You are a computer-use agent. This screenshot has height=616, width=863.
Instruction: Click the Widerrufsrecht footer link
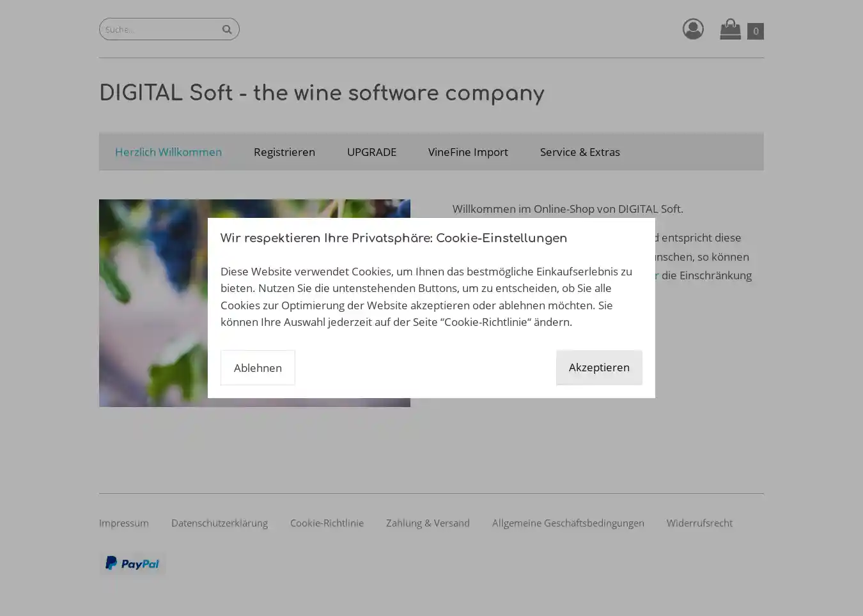click(x=699, y=523)
